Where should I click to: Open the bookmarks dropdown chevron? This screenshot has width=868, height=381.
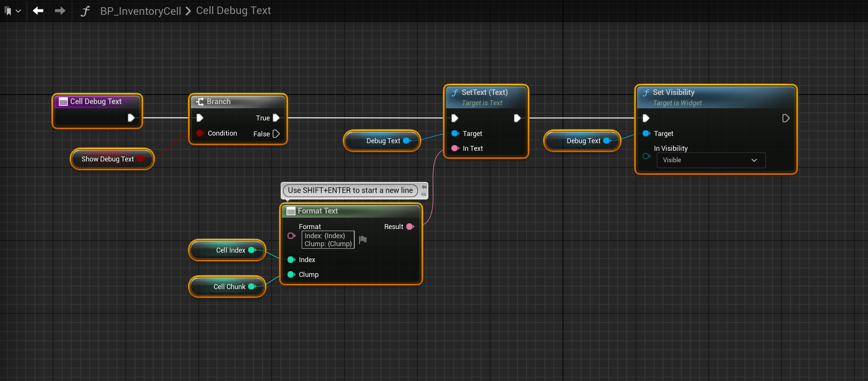coord(18,11)
